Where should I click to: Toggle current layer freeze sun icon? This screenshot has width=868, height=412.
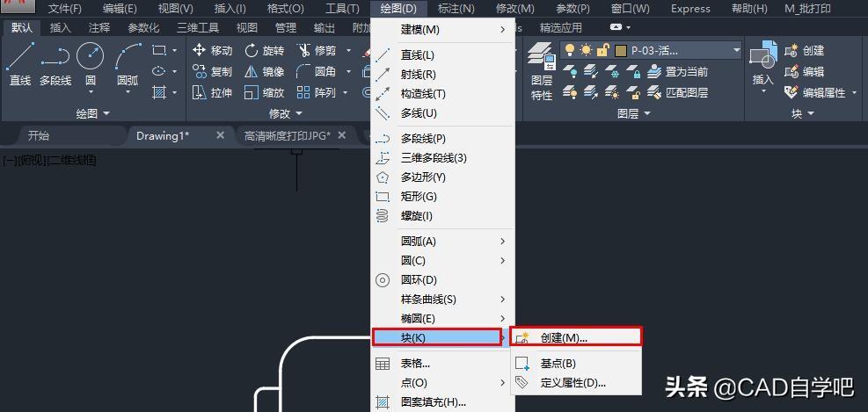point(586,50)
